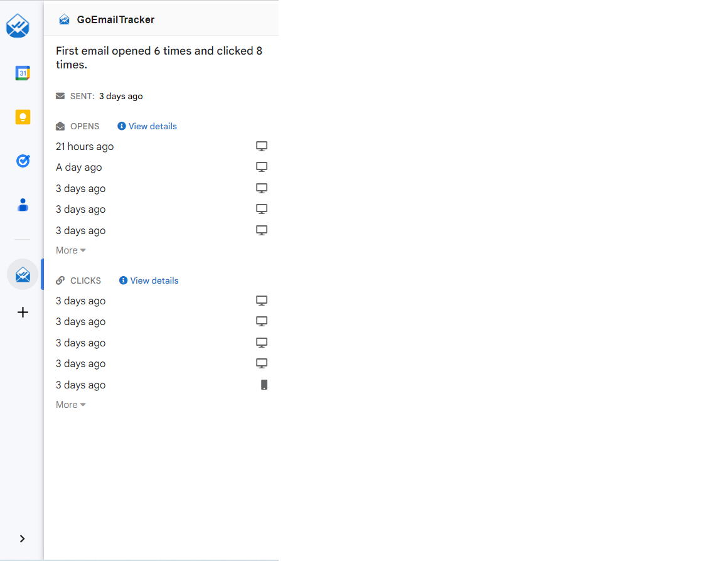This screenshot has width=728, height=561.
Task: Click the plus button to get add-ons
Action: click(23, 312)
